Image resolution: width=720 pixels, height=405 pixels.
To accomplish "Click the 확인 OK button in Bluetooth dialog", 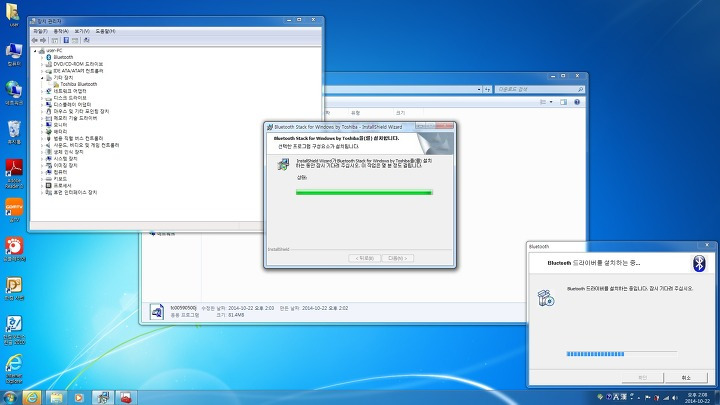I will 642,377.
